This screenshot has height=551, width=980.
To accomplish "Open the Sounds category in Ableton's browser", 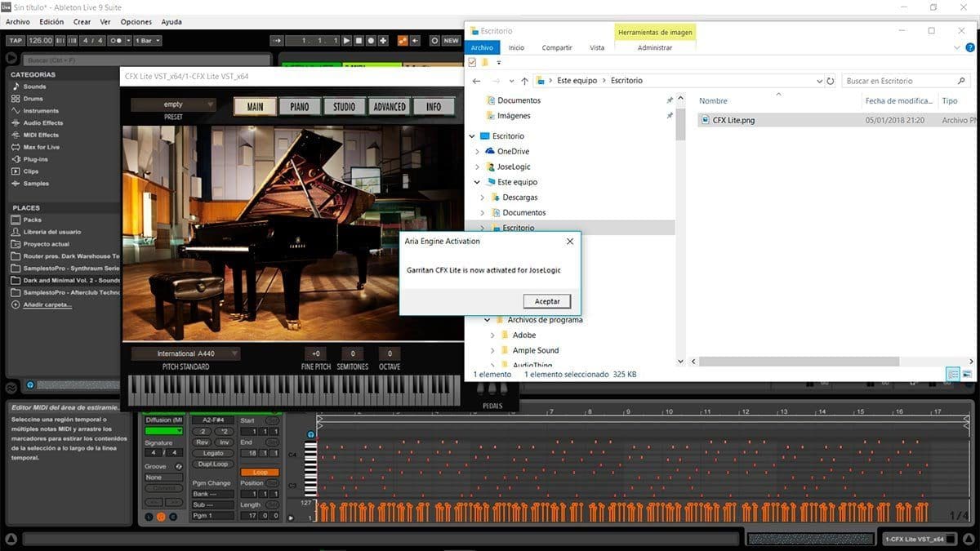I will (x=34, y=87).
